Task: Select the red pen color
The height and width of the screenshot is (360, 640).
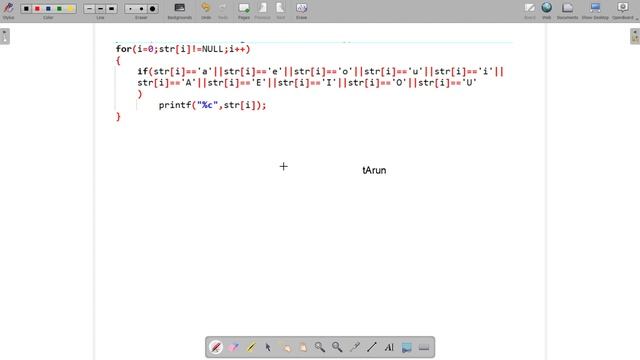Action: coord(37,9)
